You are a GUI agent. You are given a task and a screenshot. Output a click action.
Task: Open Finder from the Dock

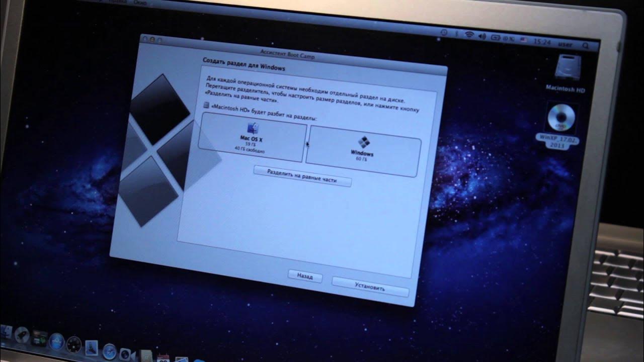point(6,331)
